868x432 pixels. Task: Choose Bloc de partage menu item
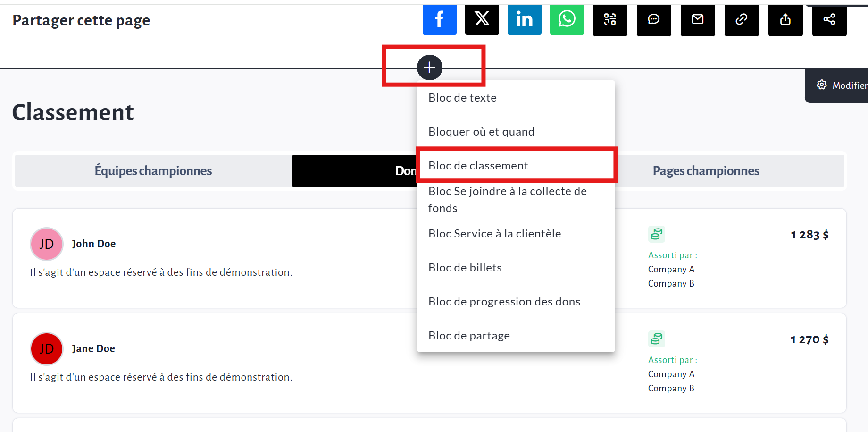469,336
